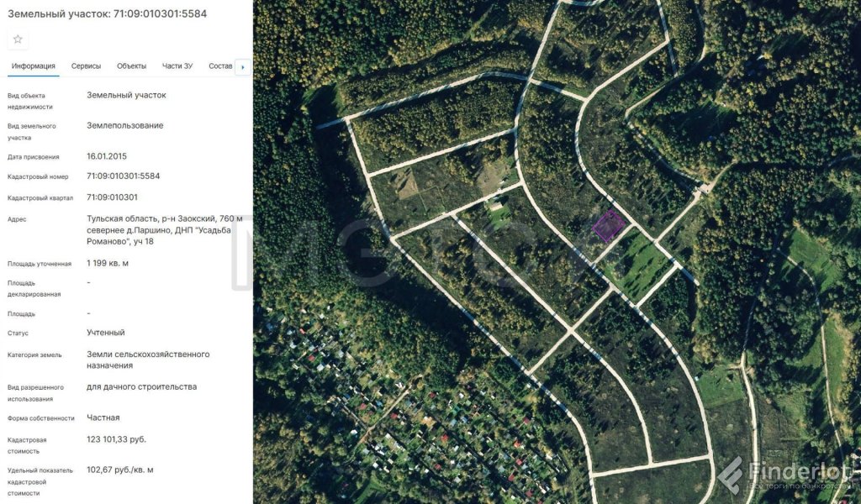The height and width of the screenshot is (504, 861).
Task: Switch to the Состав tab
Action: point(220,66)
